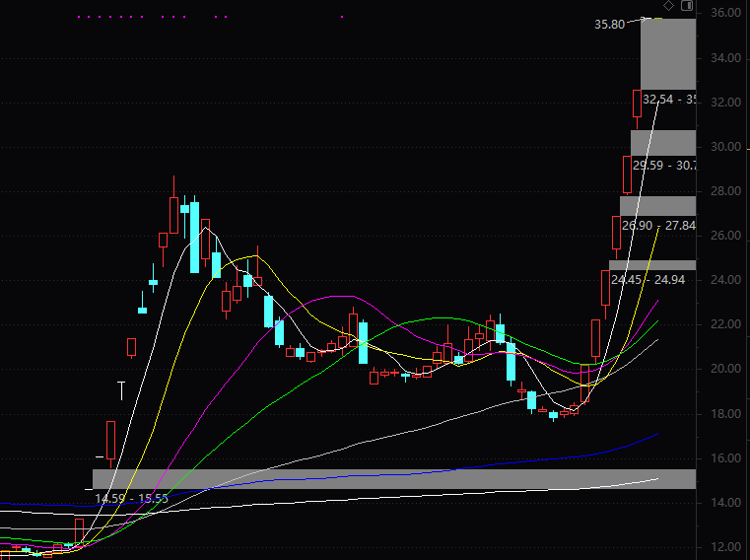Click the gray gap zone below 35.80
Viewport: 750px width, 560px height.
point(668,54)
